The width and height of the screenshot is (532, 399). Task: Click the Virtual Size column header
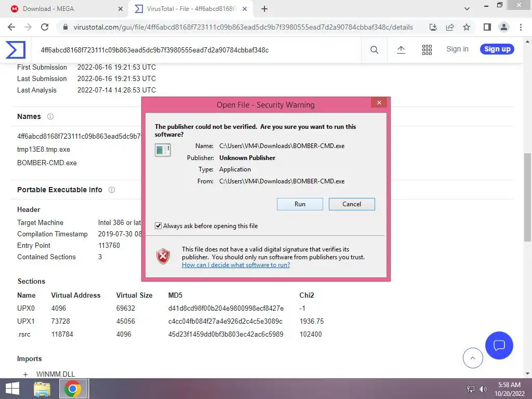click(135, 296)
